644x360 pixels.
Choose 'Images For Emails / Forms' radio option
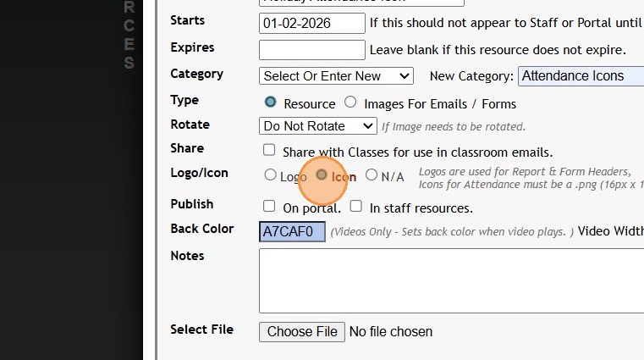click(350, 102)
